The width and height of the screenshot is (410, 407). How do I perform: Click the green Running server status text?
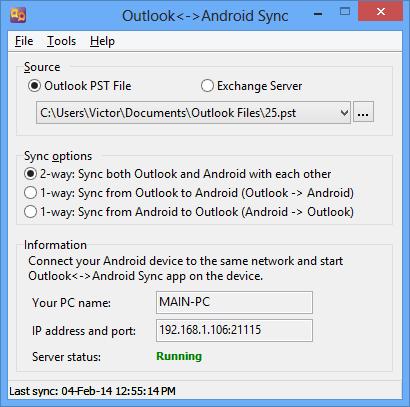click(179, 356)
